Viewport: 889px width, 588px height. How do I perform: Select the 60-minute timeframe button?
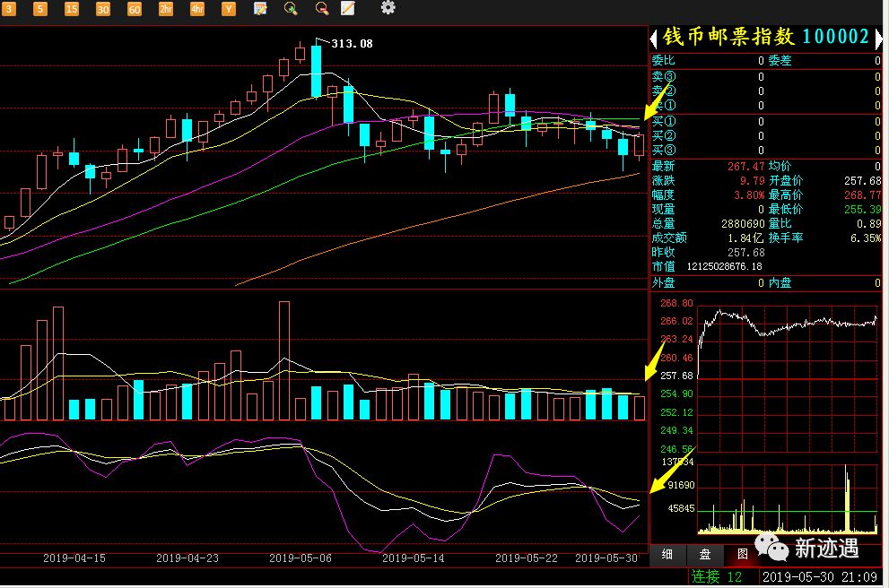(x=135, y=8)
